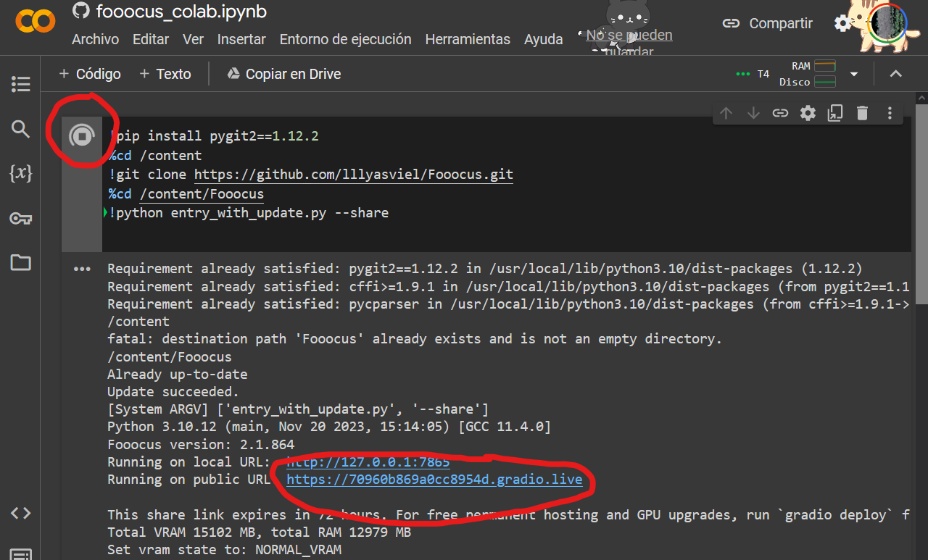Click the 'Fooocus version: 2.1.864' output line
928x560 pixels.
(201, 444)
